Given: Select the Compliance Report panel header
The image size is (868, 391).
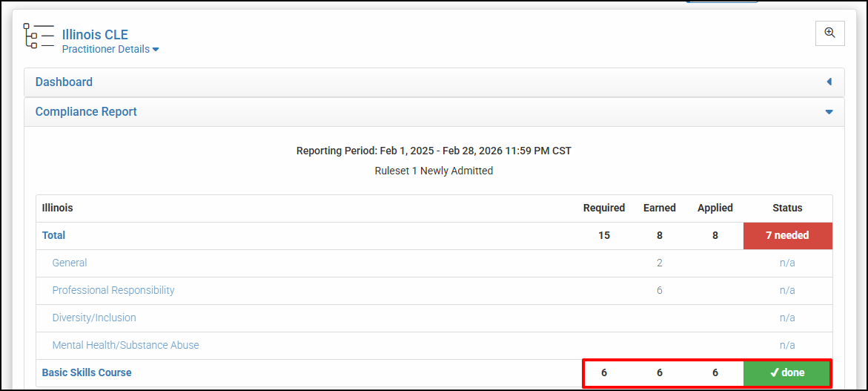Looking at the screenshot, I should click(x=434, y=112).
